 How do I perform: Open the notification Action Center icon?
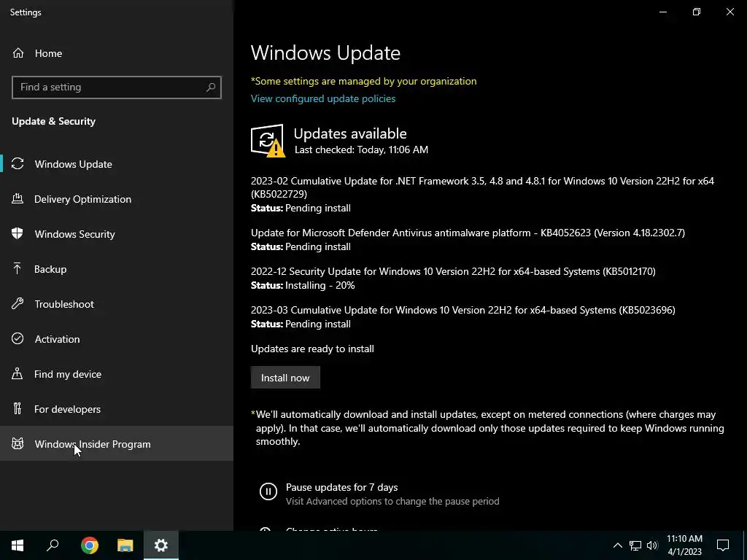(723, 545)
